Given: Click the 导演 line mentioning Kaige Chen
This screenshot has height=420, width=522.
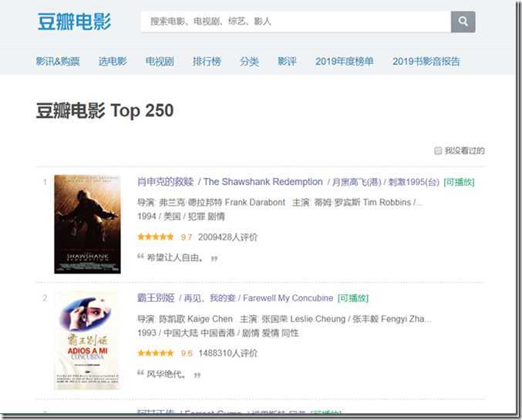Looking at the screenshot, I should [x=285, y=319].
